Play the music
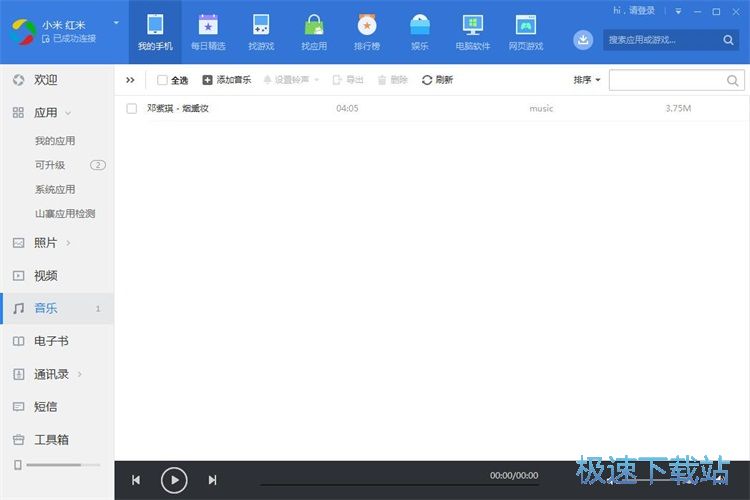Image resolution: width=750 pixels, height=500 pixels. (x=174, y=480)
